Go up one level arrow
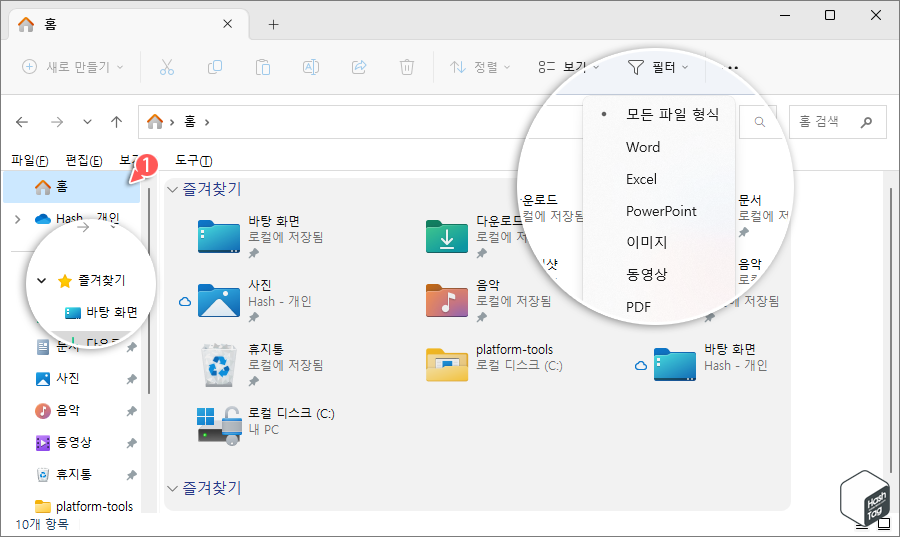 [x=117, y=122]
